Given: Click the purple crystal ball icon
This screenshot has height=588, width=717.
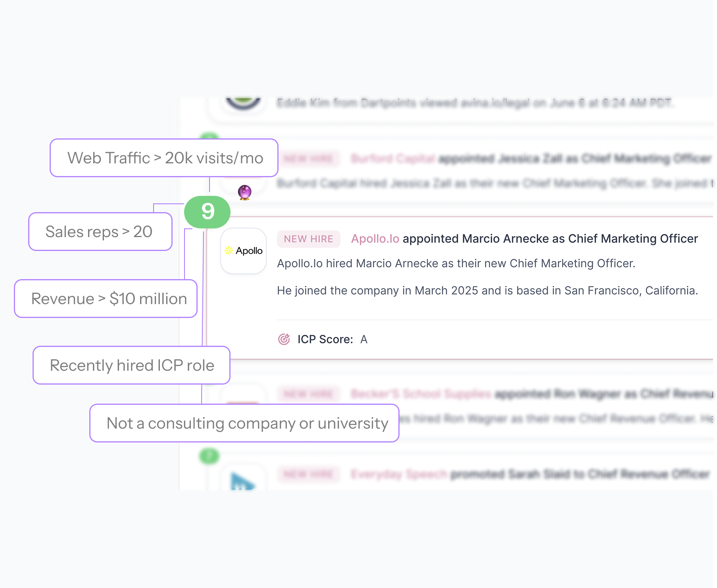Looking at the screenshot, I should [x=244, y=192].
